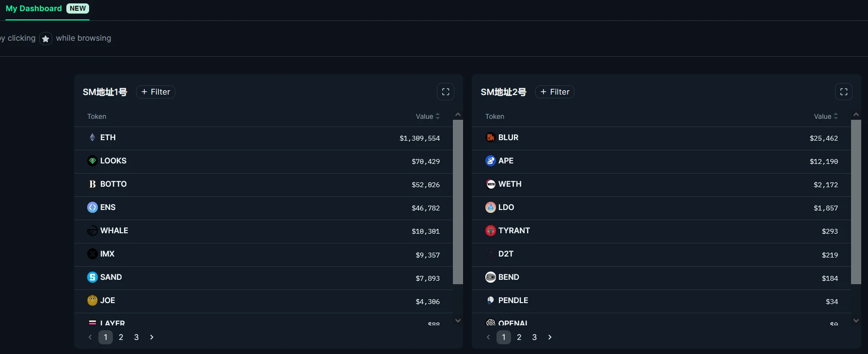The width and height of the screenshot is (868, 354).
Task: Click the LOOKS token icon
Action: pos(92,161)
